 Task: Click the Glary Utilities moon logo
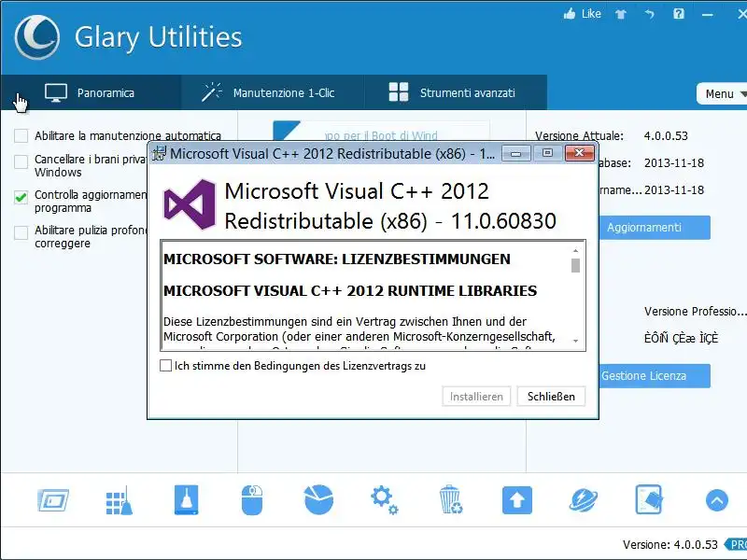[x=37, y=37]
